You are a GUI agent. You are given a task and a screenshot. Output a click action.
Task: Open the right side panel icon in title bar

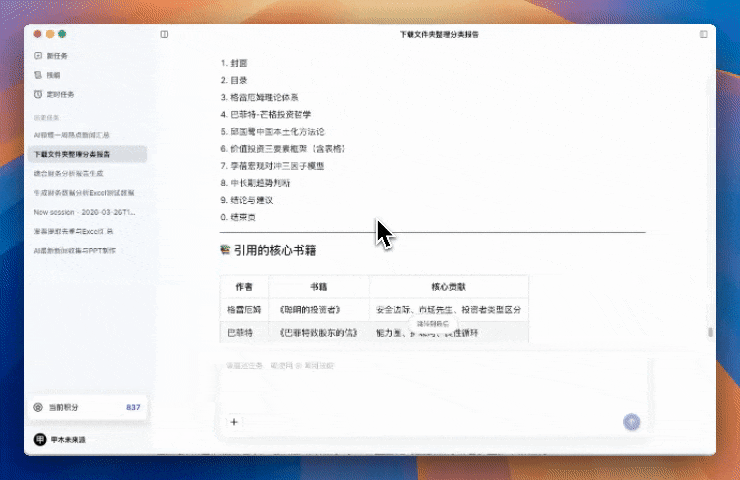coord(703,34)
